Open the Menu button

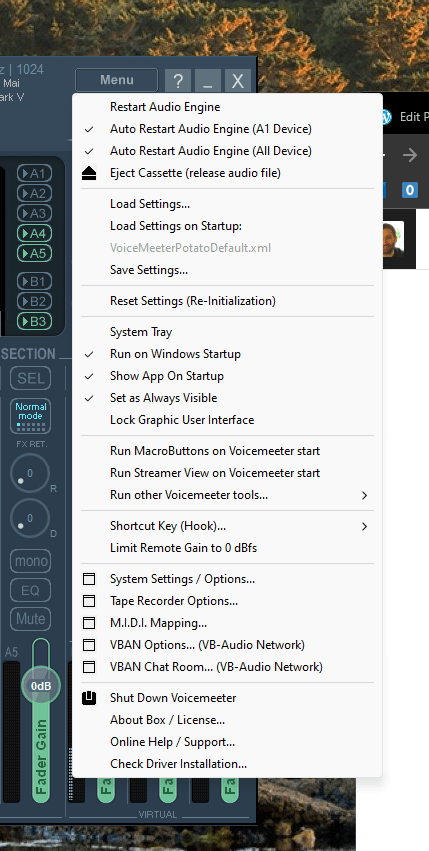[x=117, y=80]
